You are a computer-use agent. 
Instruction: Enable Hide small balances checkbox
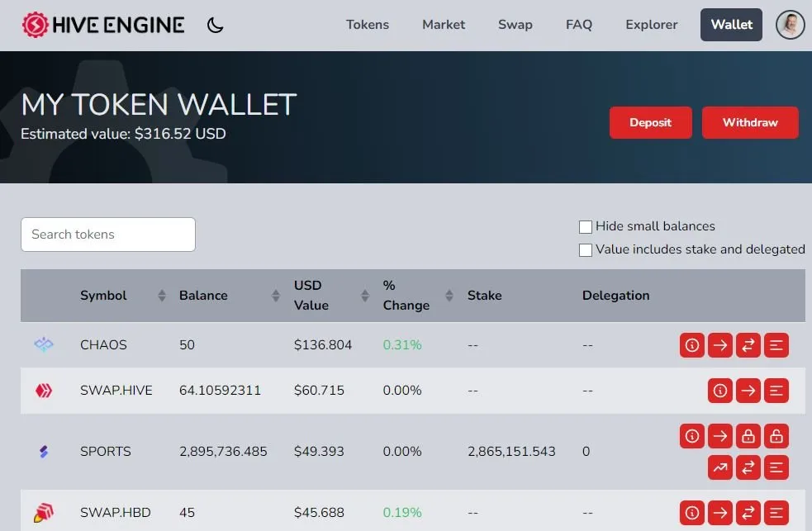(585, 226)
